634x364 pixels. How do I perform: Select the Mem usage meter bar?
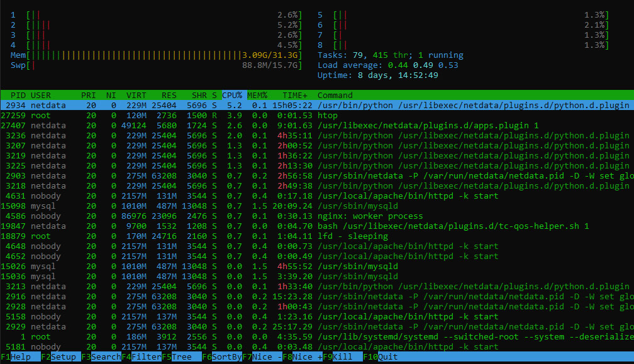pos(156,55)
